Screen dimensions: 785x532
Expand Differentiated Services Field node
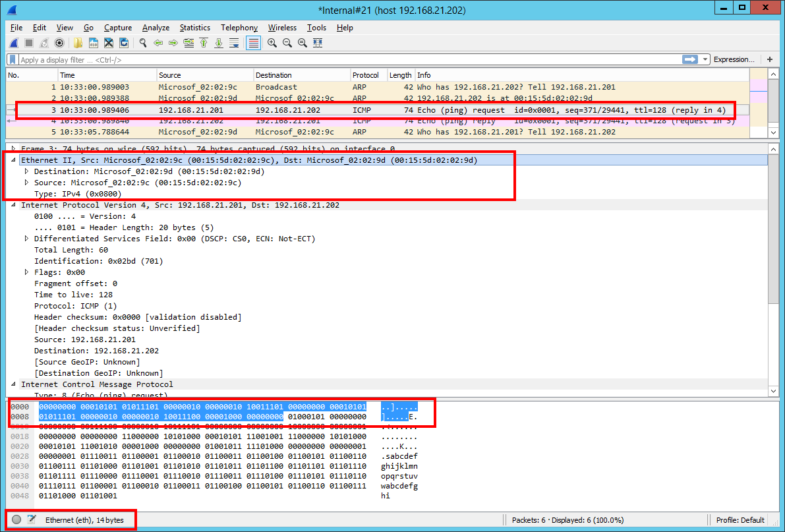tap(26, 239)
